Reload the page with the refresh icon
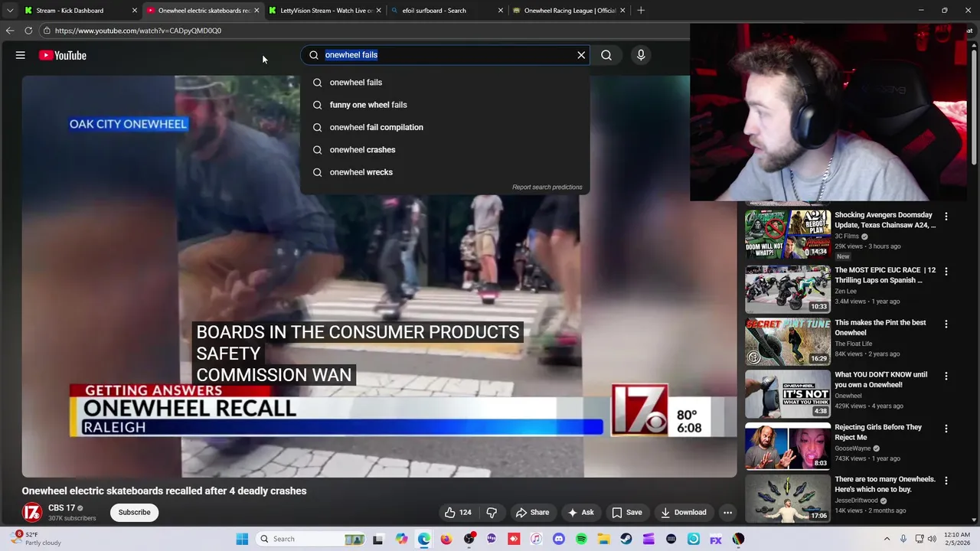 coord(28,31)
